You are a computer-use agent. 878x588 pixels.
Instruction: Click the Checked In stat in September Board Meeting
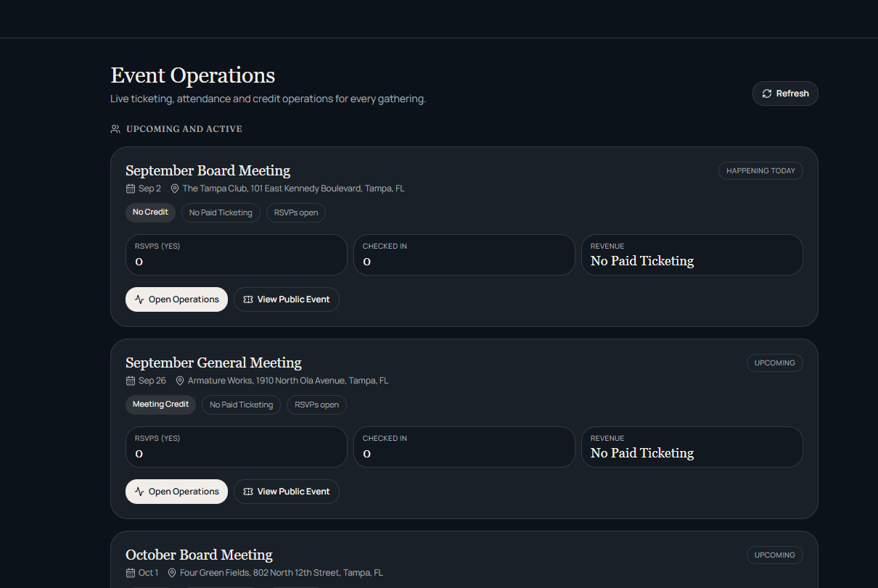point(464,254)
